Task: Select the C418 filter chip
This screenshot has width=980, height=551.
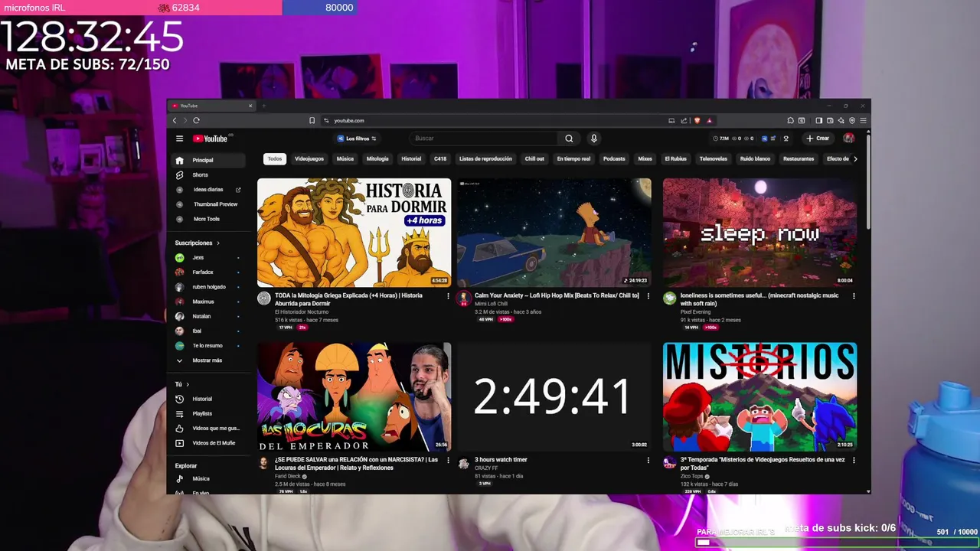Action: point(440,159)
